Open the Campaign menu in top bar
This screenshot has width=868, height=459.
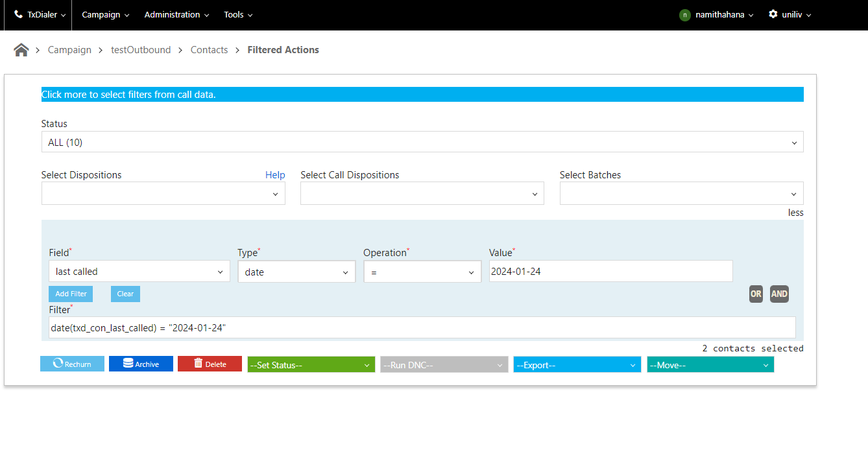[x=105, y=15]
